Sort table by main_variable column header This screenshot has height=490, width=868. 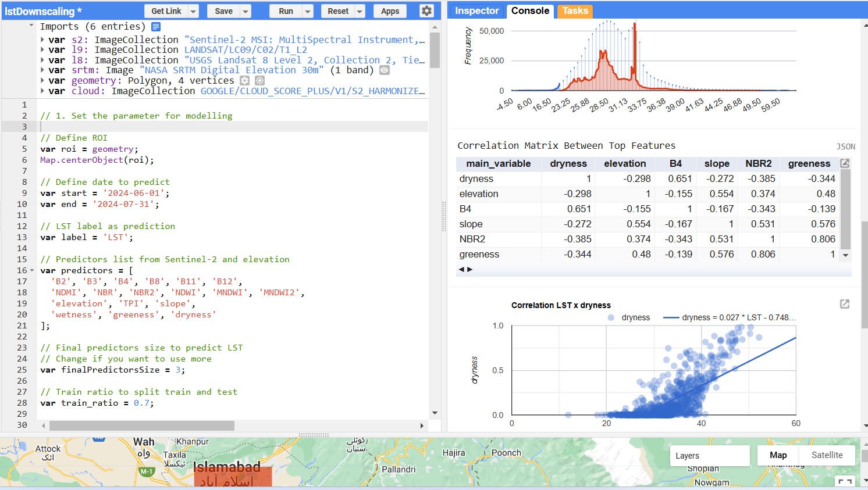tap(499, 164)
